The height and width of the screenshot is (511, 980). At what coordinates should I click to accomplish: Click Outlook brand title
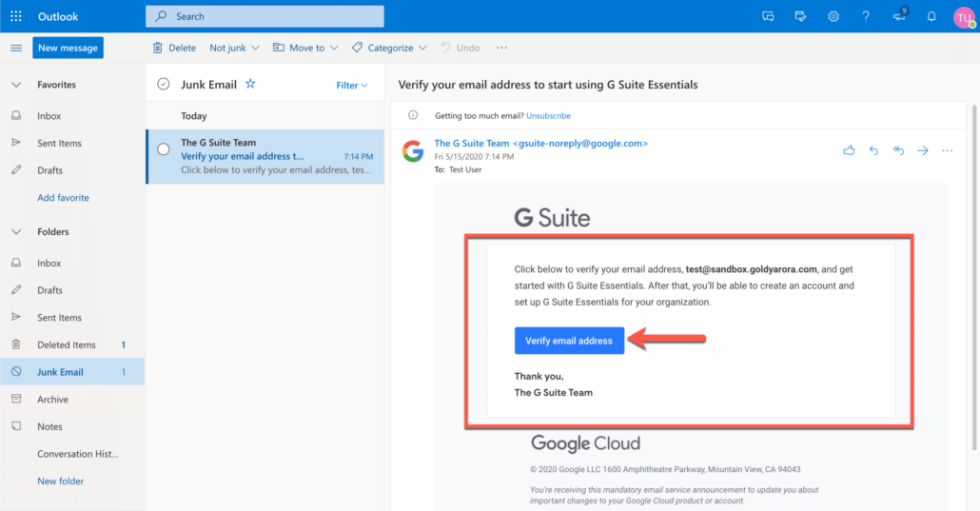point(58,17)
